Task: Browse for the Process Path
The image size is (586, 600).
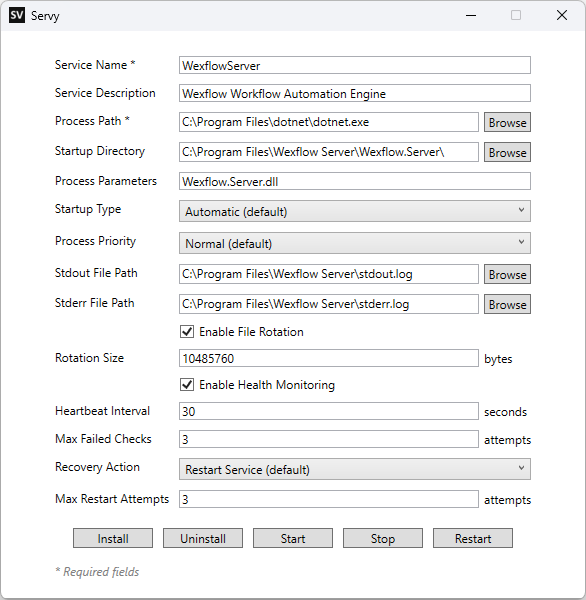Action: pos(507,122)
